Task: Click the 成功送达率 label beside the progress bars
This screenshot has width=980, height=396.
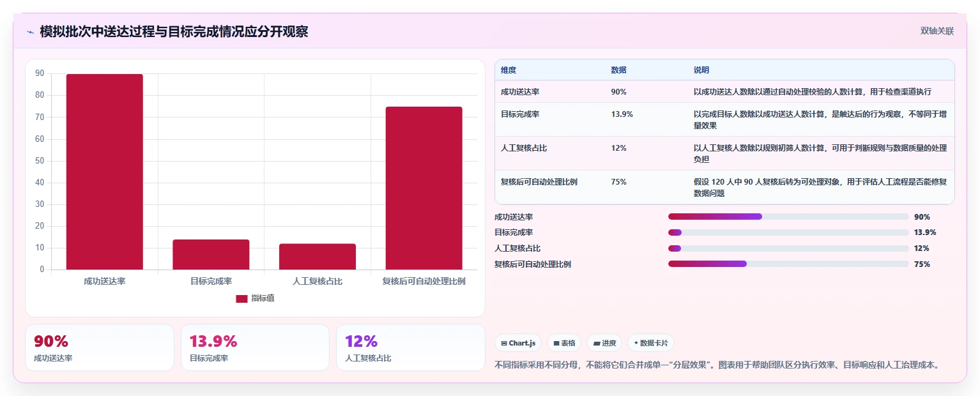Action: (514, 217)
